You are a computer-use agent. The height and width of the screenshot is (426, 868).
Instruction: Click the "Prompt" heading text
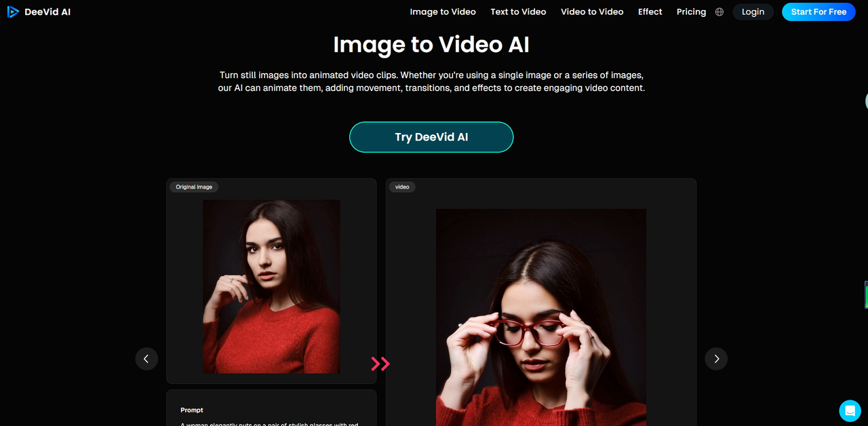(x=192, y=410)
